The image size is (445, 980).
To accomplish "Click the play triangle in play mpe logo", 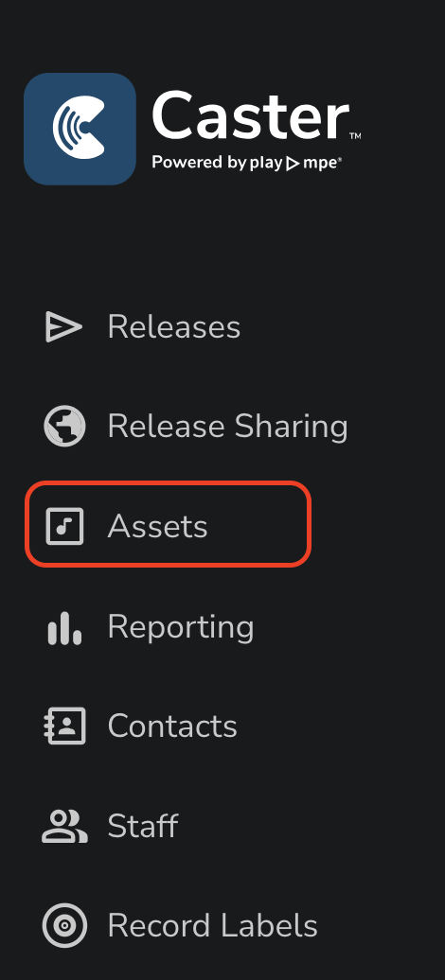I will tap(293, 164).
